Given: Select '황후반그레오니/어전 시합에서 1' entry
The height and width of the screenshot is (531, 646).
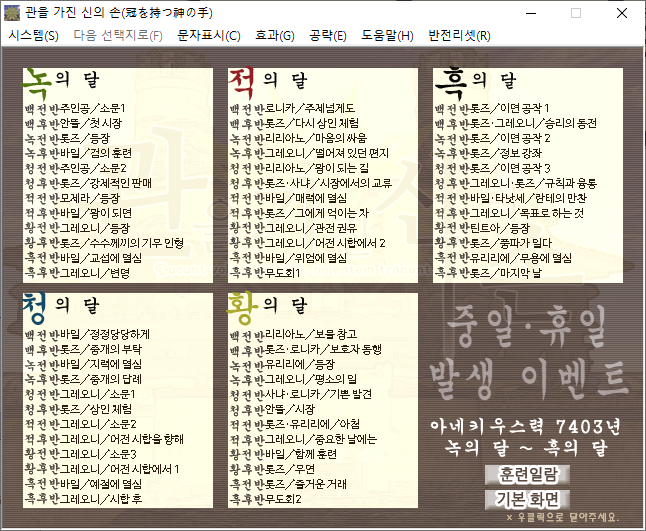Looking at the screenshot, I should tap(102, 469).
